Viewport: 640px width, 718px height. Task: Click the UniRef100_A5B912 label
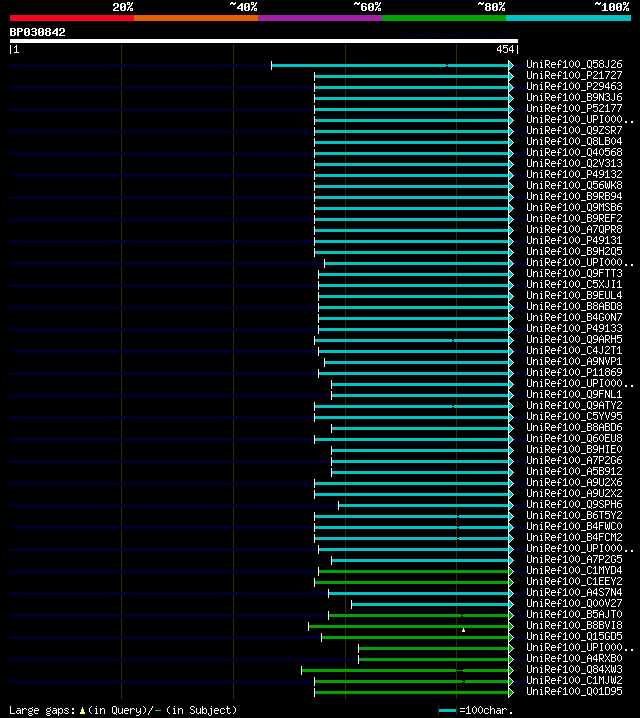pyautogui.click(x=574, y=471)
